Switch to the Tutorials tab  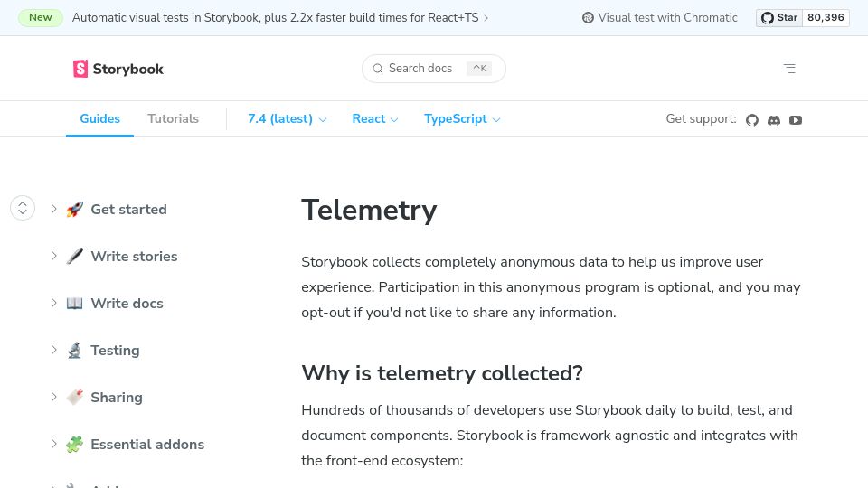click(x=173, y=119)
